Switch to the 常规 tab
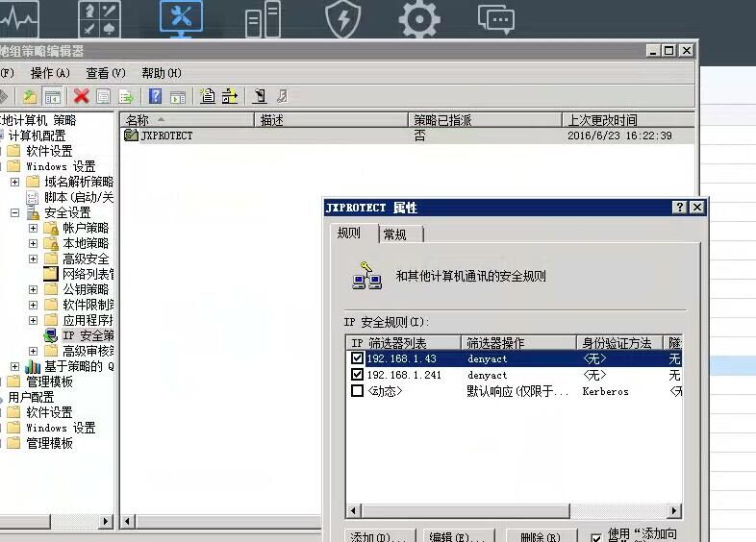Screen dimensions: 756x542 tap(394, 234)
